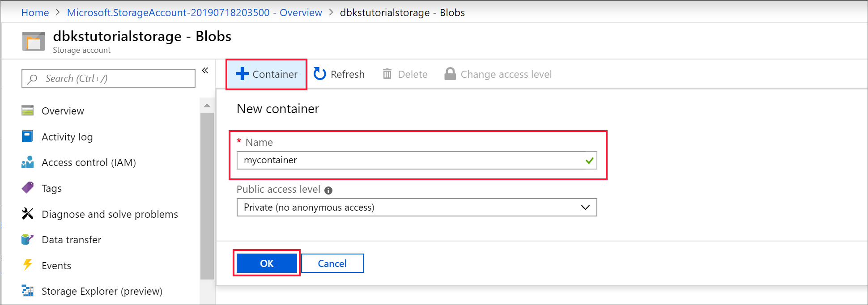The image size is (868, 305).
Task: Click the Data transfer icon
Action: 27,239
